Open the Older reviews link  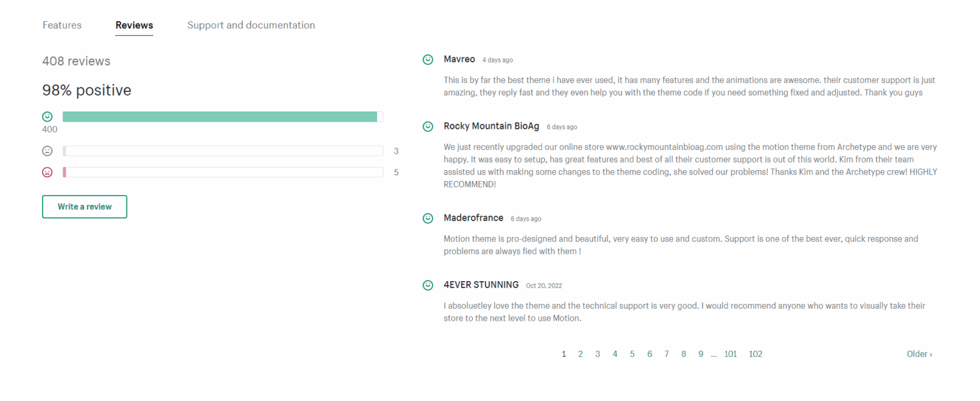tap(919, 354)
